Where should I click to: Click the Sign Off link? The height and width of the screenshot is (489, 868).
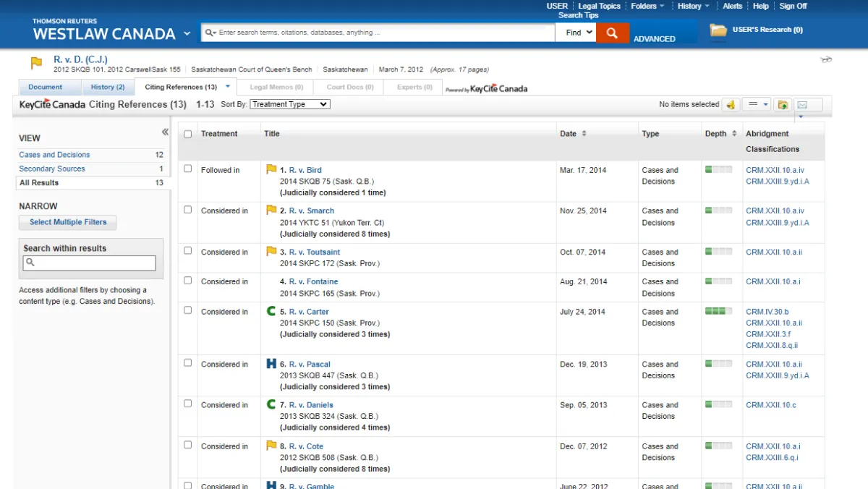point(793,6)
